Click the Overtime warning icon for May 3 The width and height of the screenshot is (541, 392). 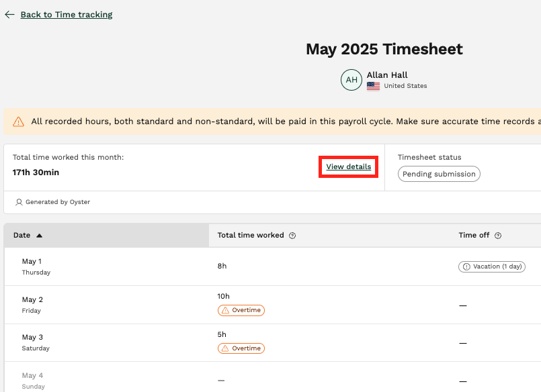(x=225, y=348)
